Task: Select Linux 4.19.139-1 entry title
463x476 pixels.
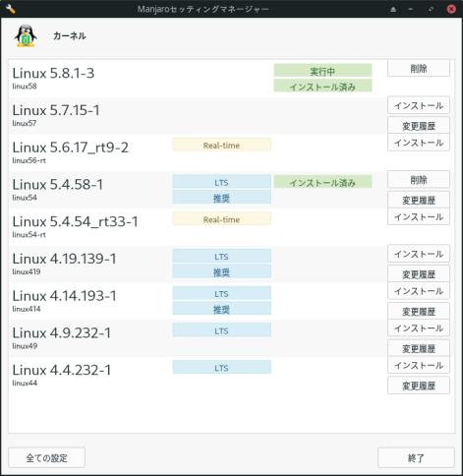Action: click(64, 259)
